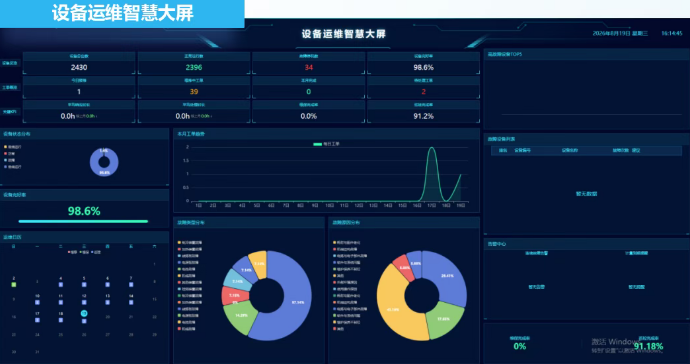Image resolution: width=690 pixels, height=364 pixels.
Task: Select calendar day 12
Action: pos(84,296)
